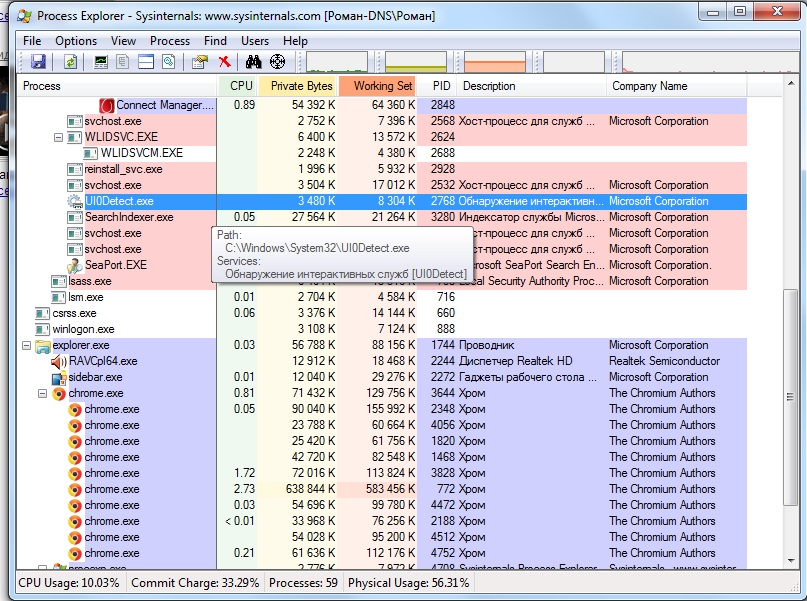The image size is (807, 601).
Task: Sort by the Description column header
Action: (x=532, y=86)
